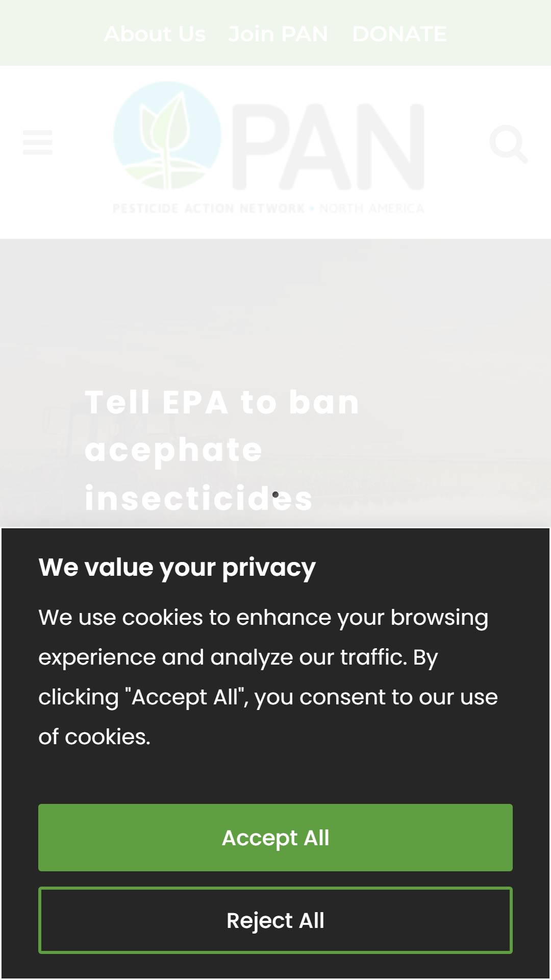Click the cookie consent description paragraph

[268, 677]
